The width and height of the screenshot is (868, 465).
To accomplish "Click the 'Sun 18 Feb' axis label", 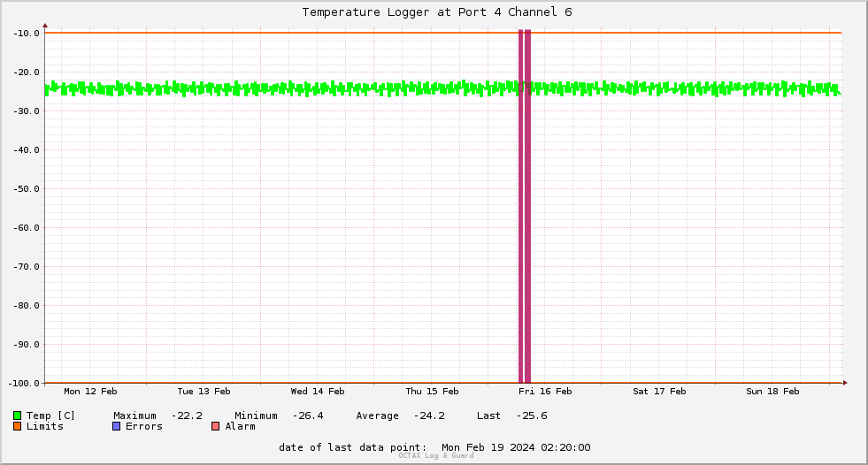I will pyautogui.click(x=772, y=392).
